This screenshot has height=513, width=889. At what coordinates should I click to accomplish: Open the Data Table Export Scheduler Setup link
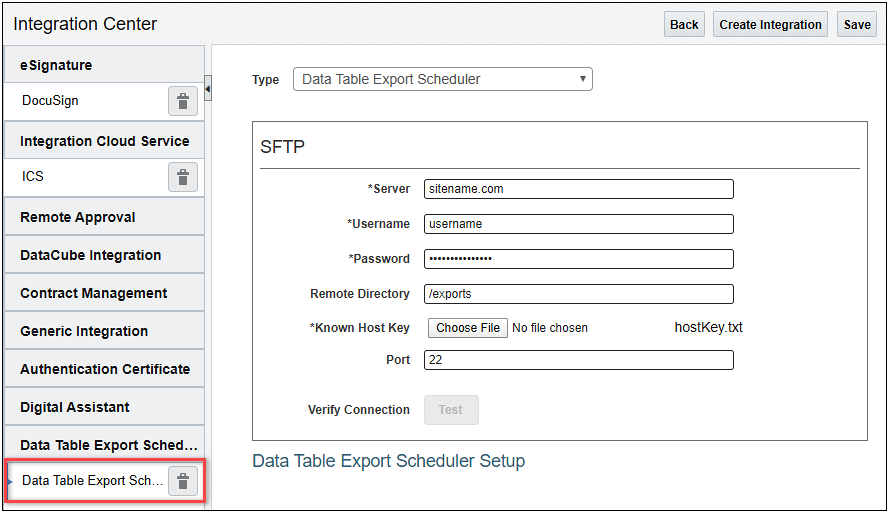tap(388, 461)
